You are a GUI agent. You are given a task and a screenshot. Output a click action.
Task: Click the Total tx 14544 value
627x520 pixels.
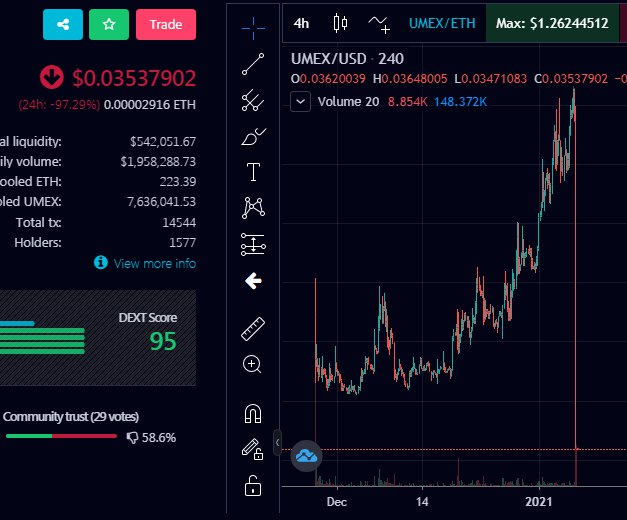pos(179,222)
